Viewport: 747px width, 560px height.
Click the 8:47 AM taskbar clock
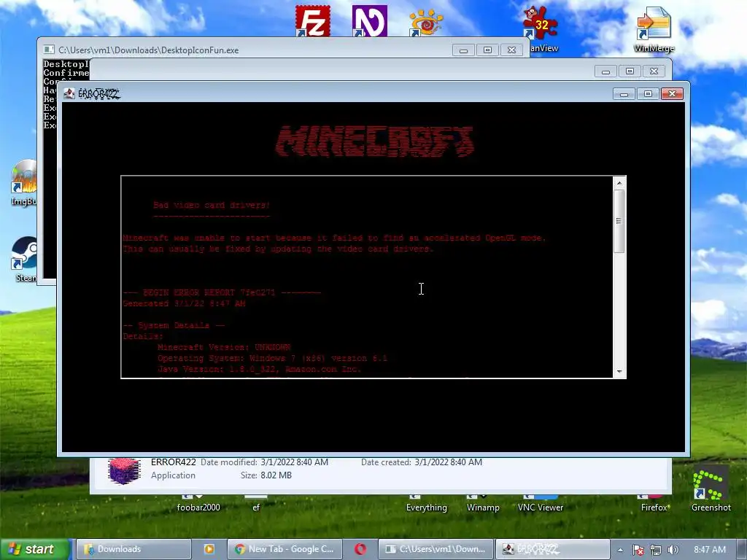[709, 550]
